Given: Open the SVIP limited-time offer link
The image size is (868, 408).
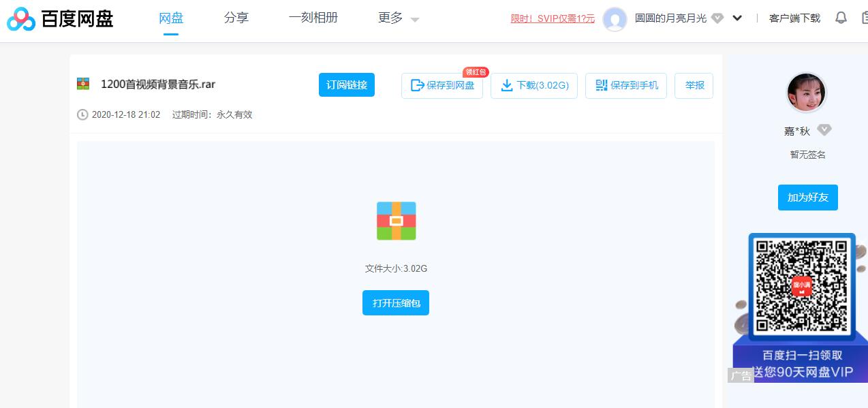Looking at the screenshot, I should pyautogui.click(x=553, y=18).
